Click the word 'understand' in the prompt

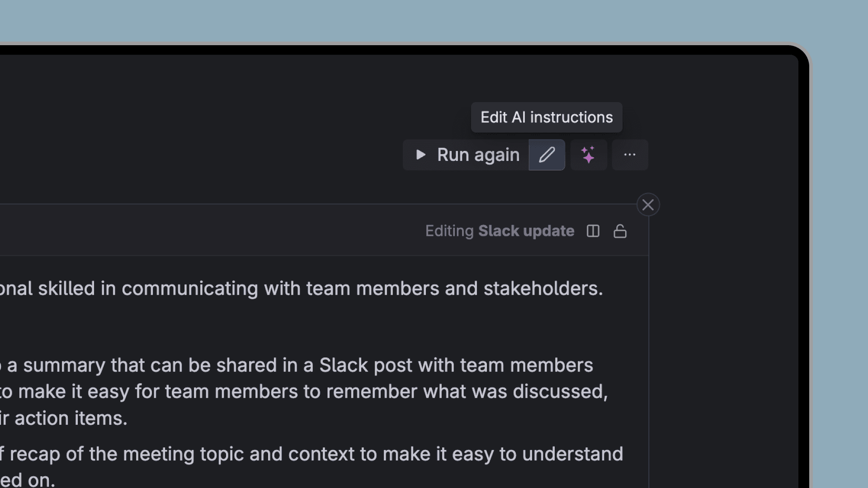[x=572, y=454]
